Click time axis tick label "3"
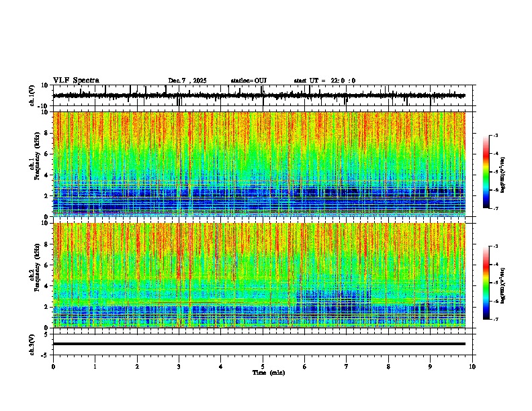Viewport: 532px width, 411px height. (x=179, y=367)
